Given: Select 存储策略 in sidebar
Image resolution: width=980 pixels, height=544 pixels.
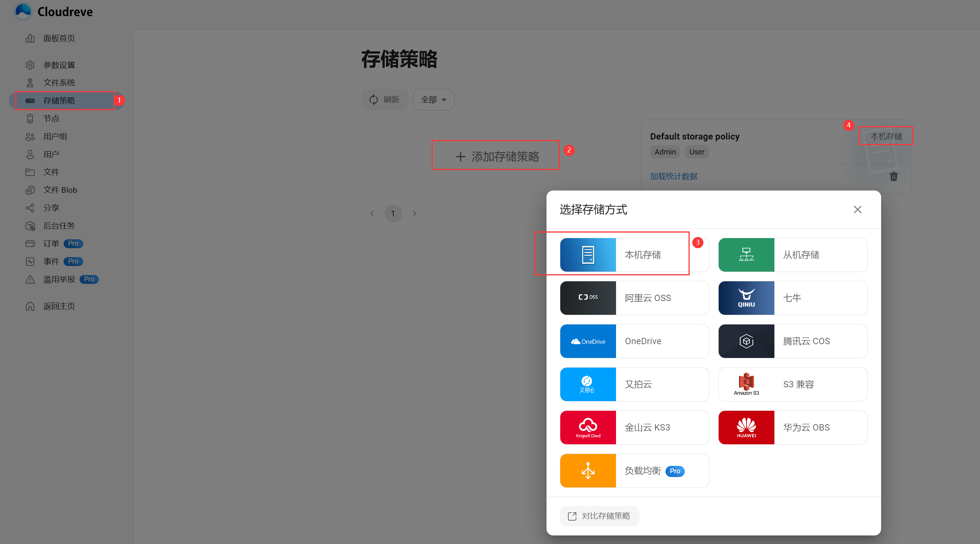Looking at the screenshot, I should click(x=67, y=100).
